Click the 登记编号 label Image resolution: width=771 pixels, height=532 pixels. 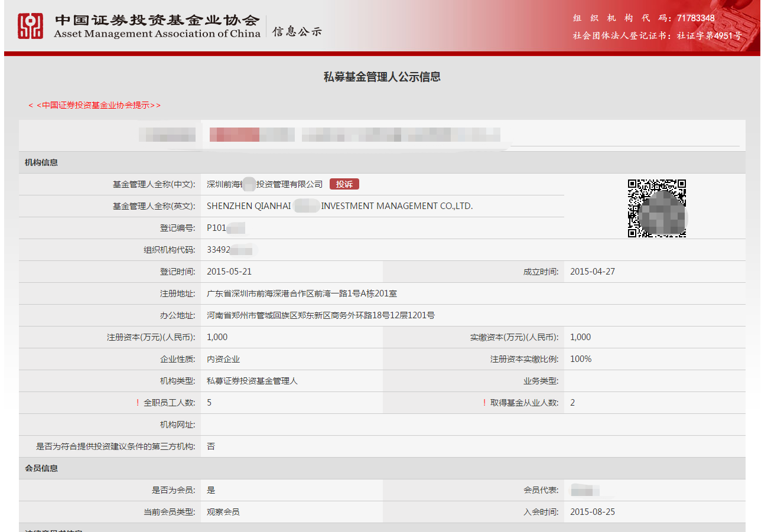coord(177,228)
